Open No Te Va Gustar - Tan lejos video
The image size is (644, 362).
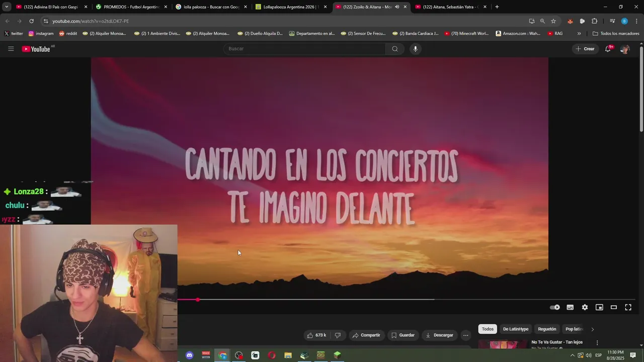click(x=557, y=342)
